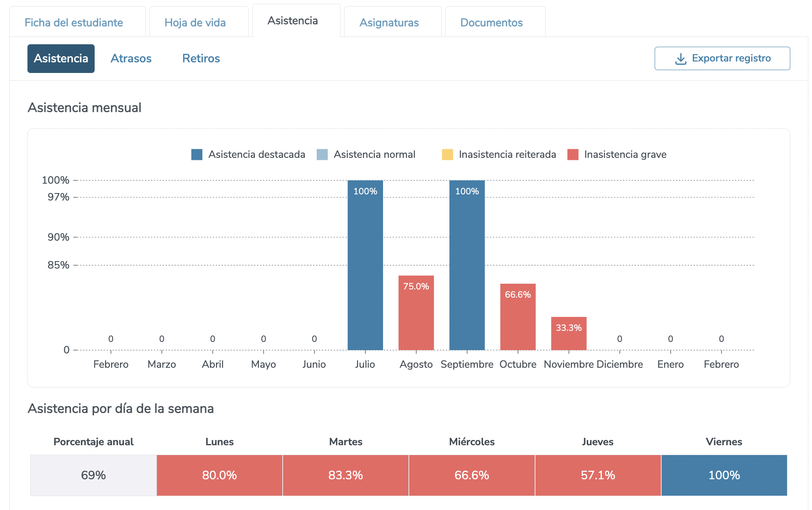
Task: Go to the Documentos tab
Action: coord(491,23)
